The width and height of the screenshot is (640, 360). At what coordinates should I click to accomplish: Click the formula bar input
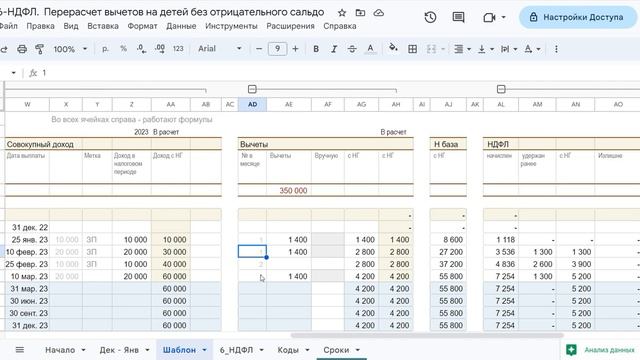click(339, 73)
